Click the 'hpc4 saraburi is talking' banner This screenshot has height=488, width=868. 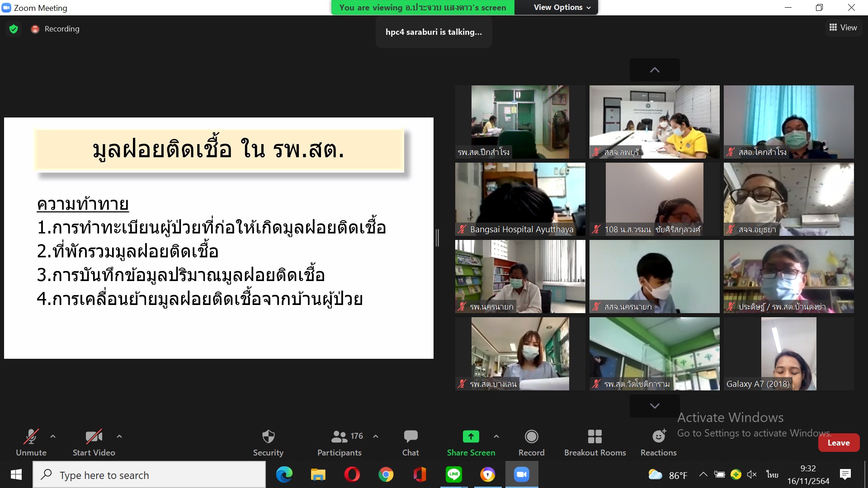point(434,32)
